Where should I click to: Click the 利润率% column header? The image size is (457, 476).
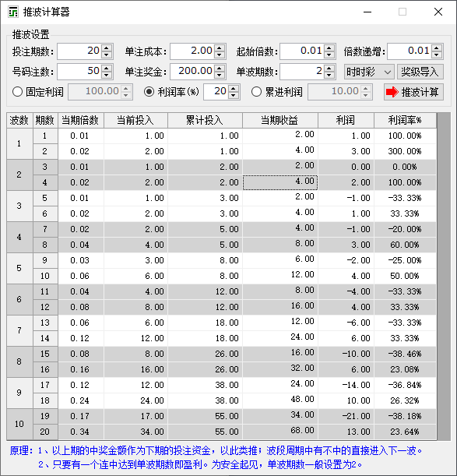point(405,121)
